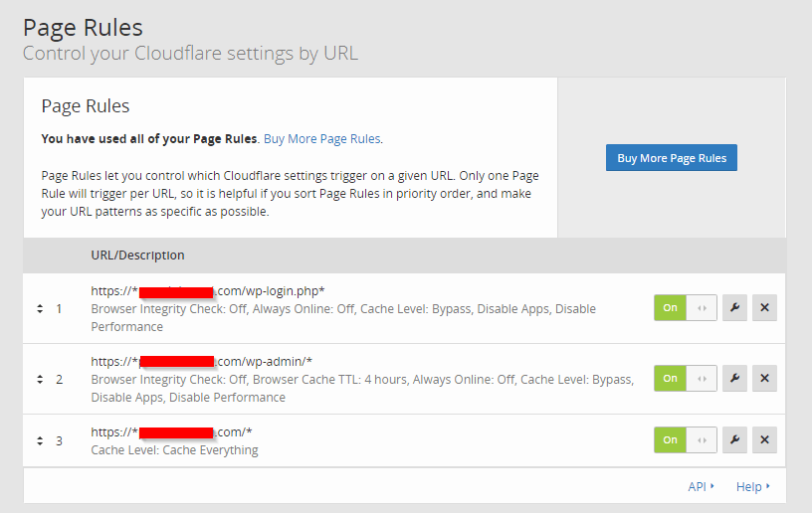Remove the wp-admin page rule with X
812x513 pixels.
pyautogui.click(x=764, y=378)
